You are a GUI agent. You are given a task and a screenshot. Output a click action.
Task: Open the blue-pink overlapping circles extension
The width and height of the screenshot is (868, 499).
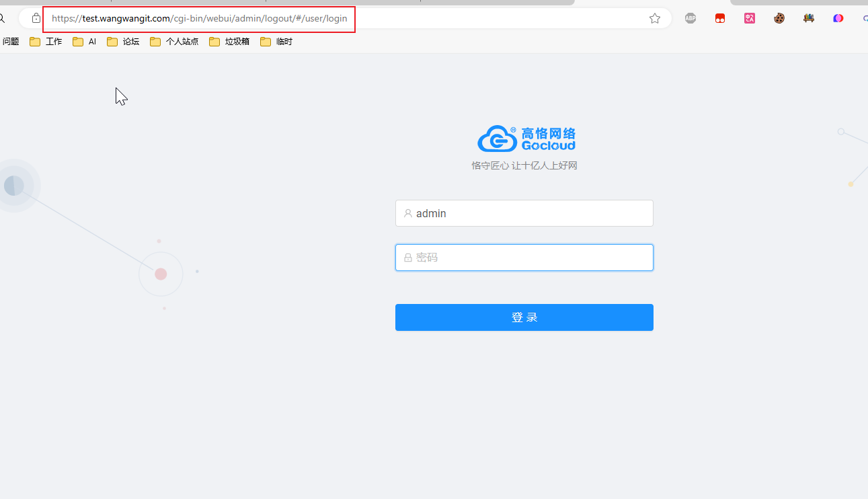pos(838,19)
